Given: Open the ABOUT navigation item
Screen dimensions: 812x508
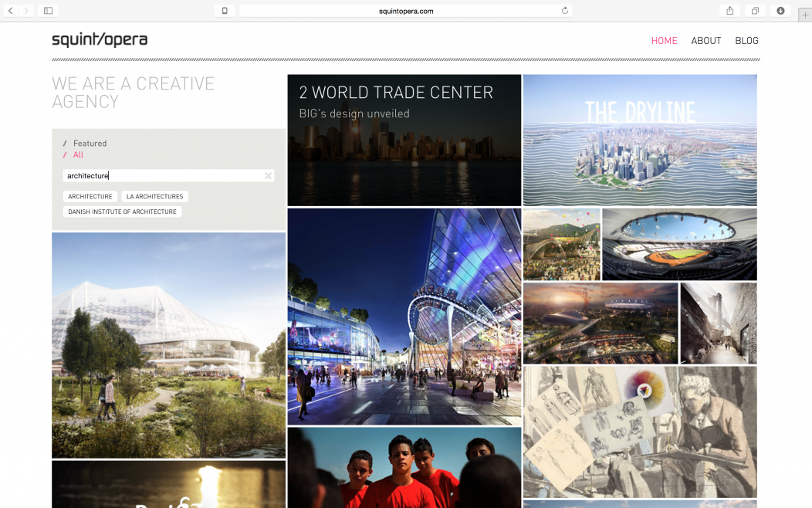Looking at the screenshot, I should tap(705, 40).
